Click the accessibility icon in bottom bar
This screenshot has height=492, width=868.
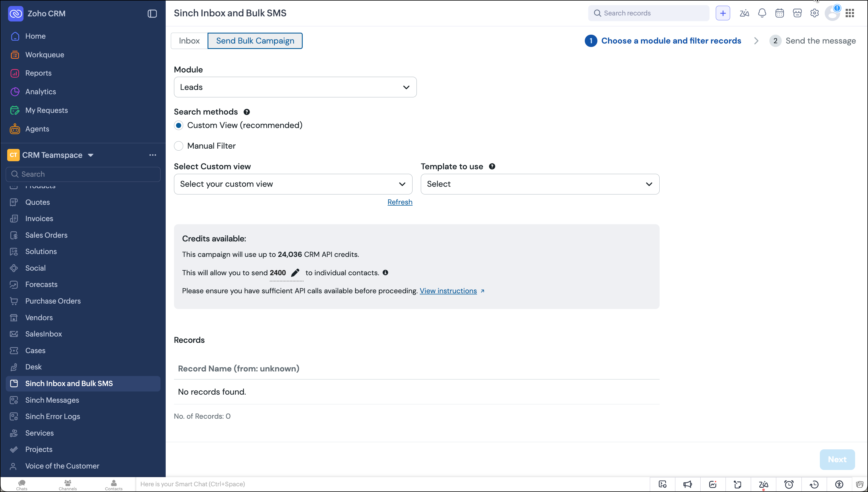coord(839,484)
